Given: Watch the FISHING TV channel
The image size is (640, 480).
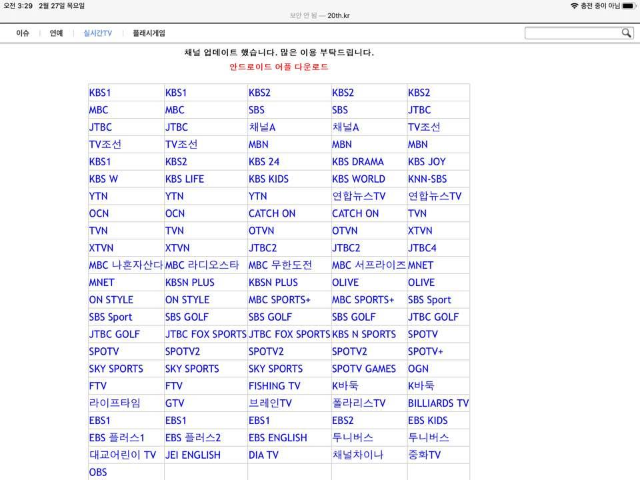Looking at the screenshot, I should 274,386.
